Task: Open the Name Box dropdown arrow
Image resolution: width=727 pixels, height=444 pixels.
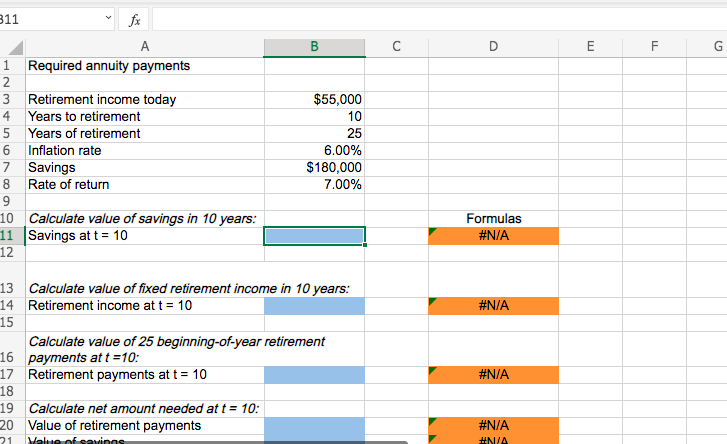Action: click(x=108, y=18)
